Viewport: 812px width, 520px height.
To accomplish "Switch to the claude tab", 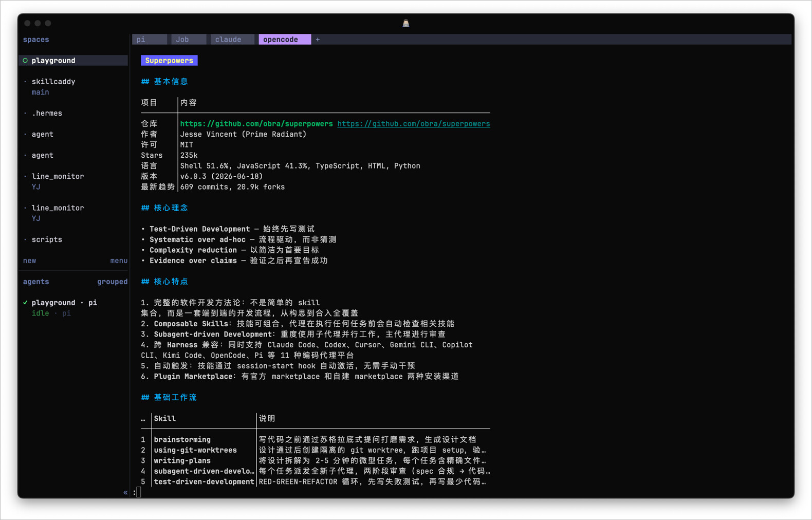I will click(x=232, y=40).
